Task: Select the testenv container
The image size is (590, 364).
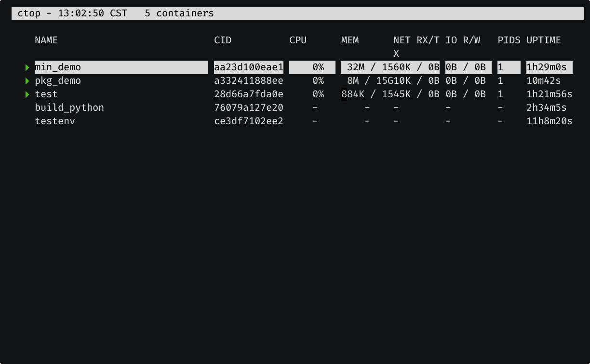Action: [55, 121]
